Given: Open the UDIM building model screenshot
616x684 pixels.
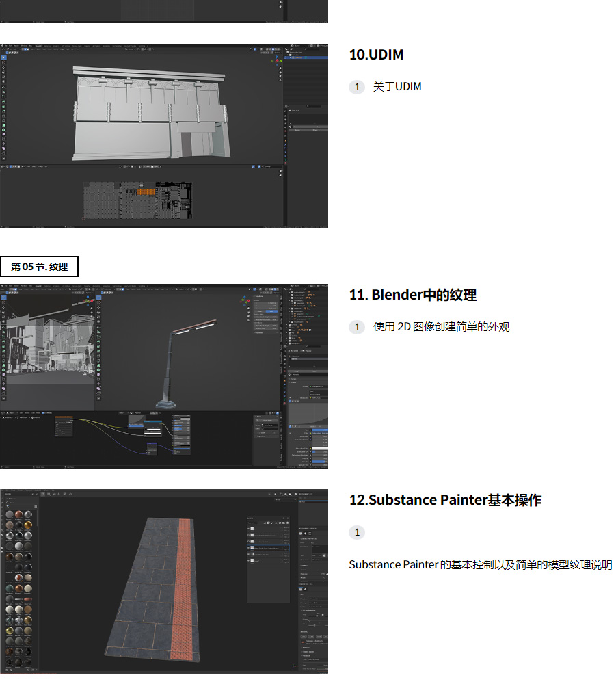Looking at the screenshot, I should 164,135.
